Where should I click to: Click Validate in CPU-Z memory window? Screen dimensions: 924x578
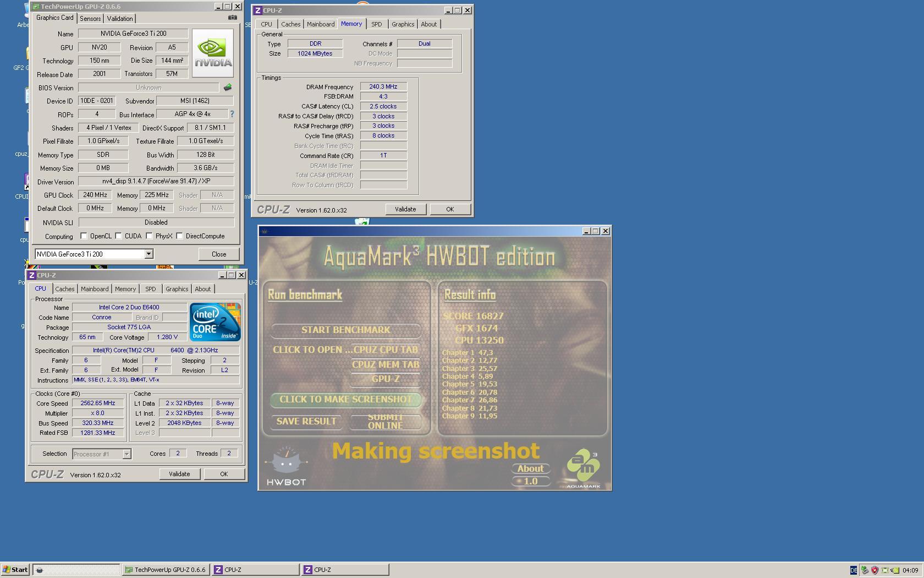tap(405, 209)
